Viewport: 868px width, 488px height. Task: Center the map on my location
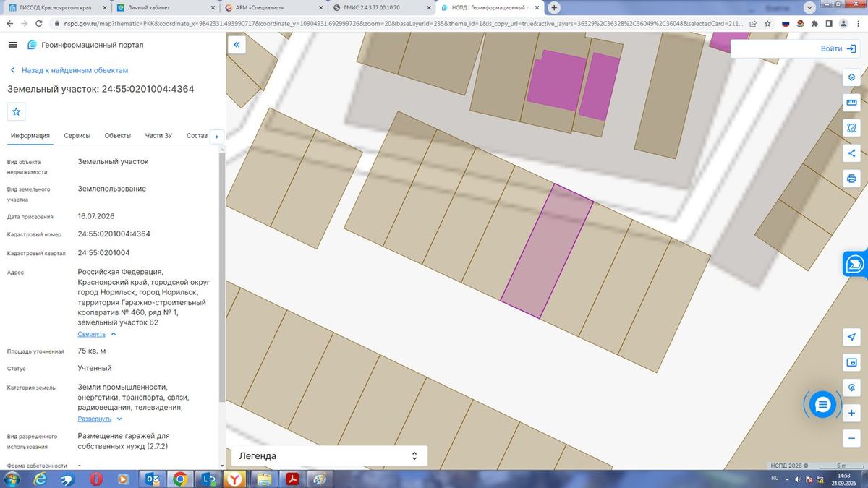click(x=851, y=338)
